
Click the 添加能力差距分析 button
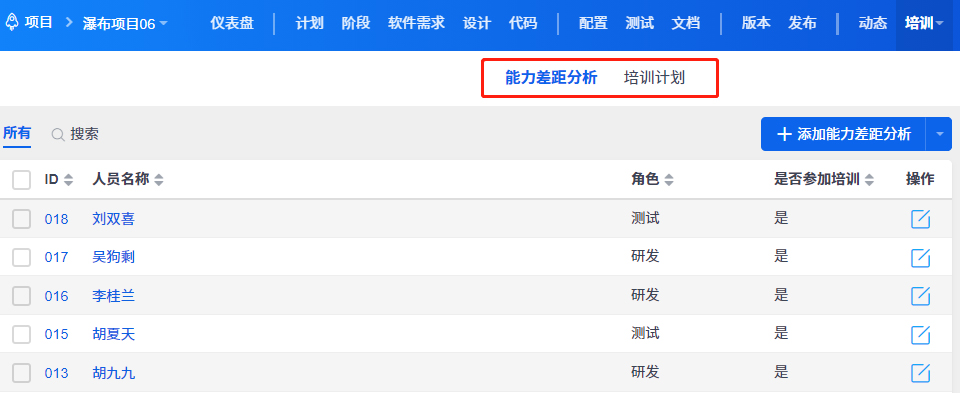[x=844, y=134]
